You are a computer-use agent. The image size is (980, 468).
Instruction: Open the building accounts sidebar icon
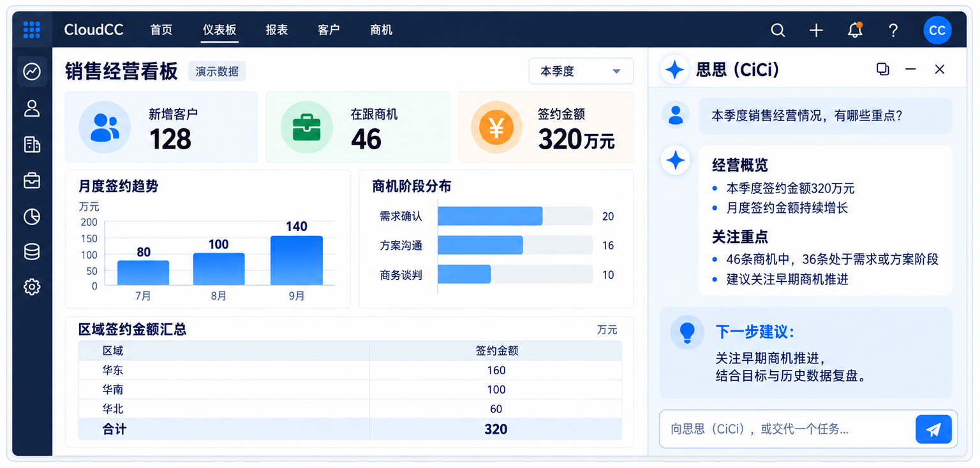32,144
